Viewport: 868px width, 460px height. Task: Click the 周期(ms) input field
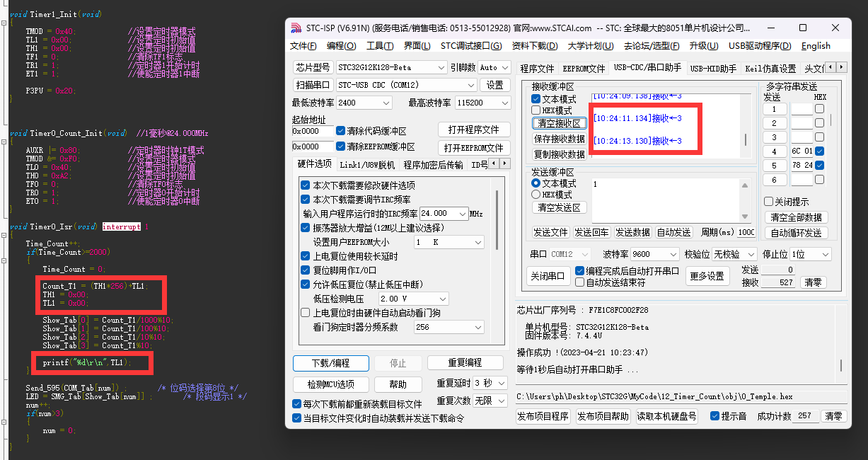click(746, 232)
